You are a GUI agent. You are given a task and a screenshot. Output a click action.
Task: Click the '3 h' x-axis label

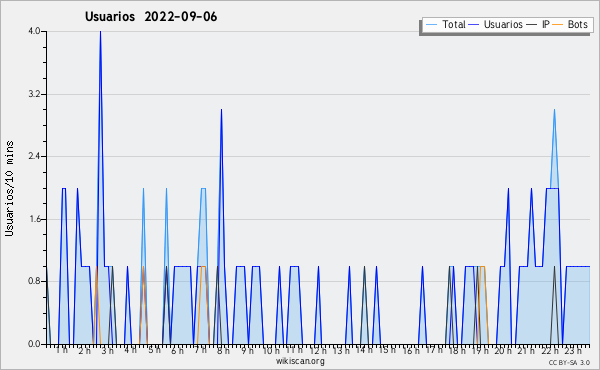[x=108, y=350]
